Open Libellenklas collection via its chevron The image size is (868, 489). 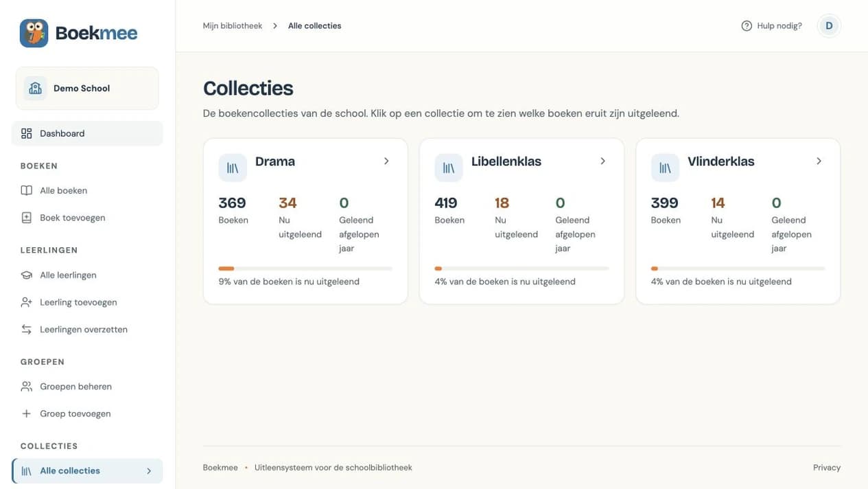click(602, 161)
